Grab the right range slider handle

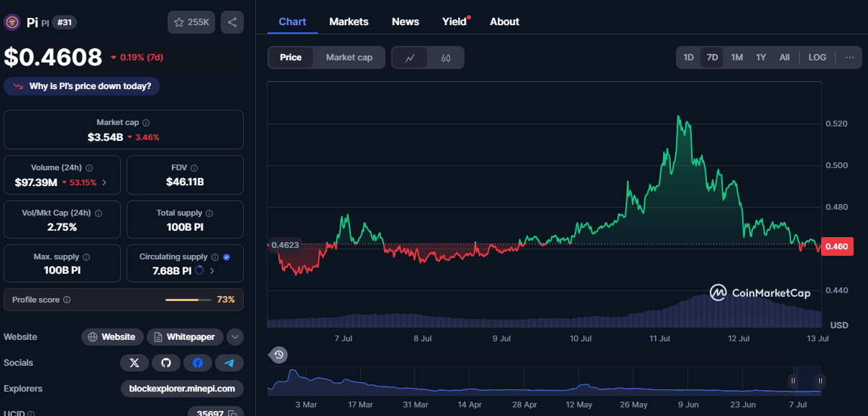820,381
